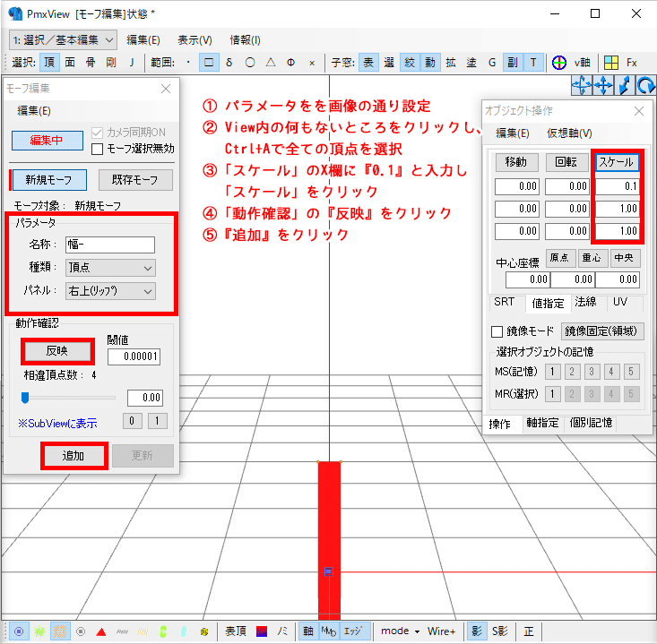
Task: Open 情報(I) menu
Action: pyautogui.click(x=245, y=40)
